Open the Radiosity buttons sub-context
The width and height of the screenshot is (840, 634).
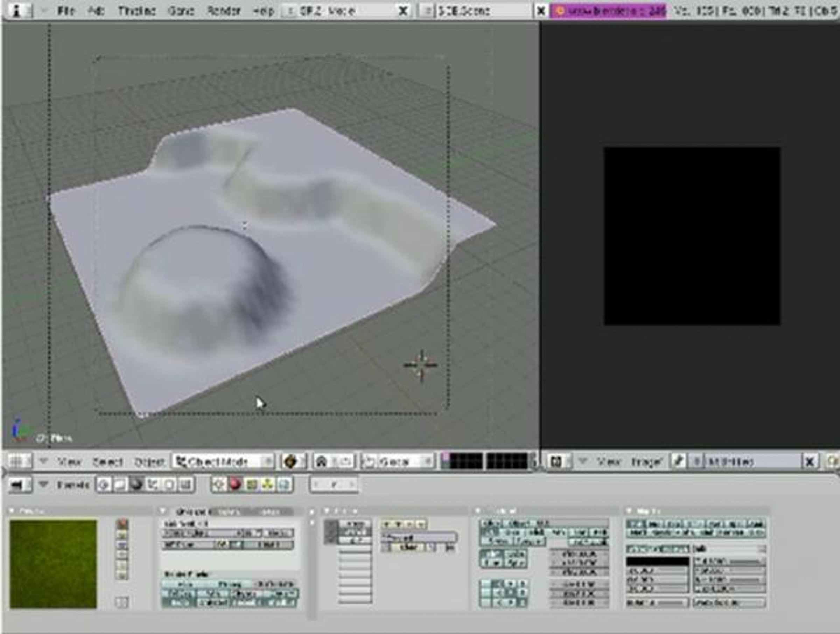coord(268,484)
